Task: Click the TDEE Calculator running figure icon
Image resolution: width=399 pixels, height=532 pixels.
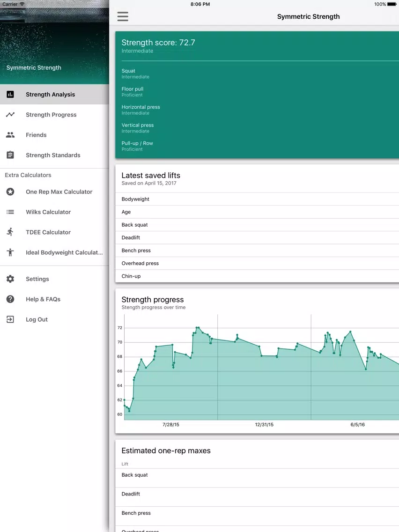Action: pos(10,232)
